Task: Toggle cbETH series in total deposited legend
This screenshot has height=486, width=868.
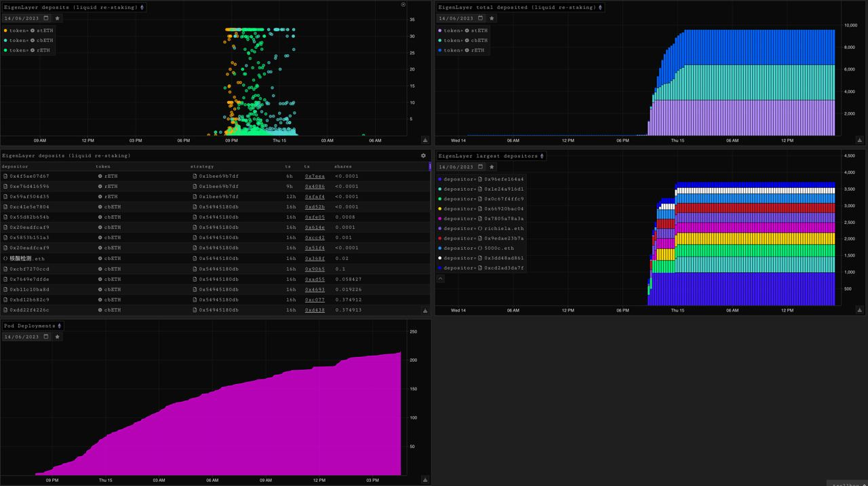Action: tap(463, 41)
